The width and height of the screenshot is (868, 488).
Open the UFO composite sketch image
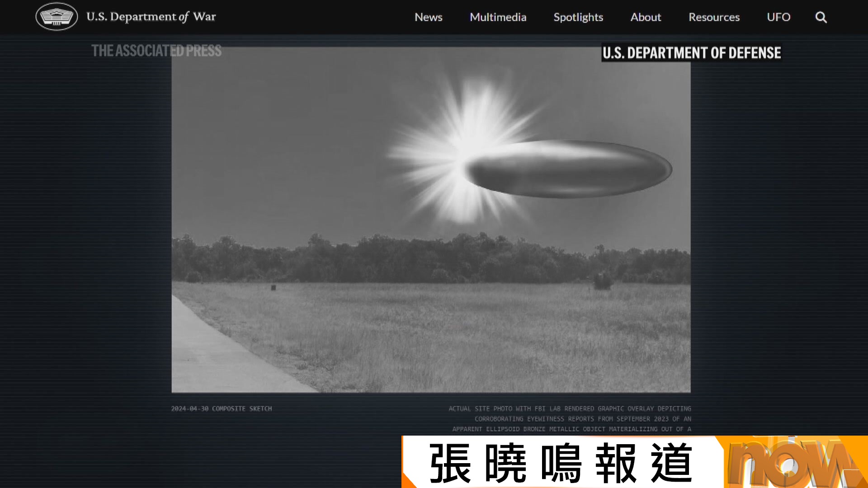(431, 220)
